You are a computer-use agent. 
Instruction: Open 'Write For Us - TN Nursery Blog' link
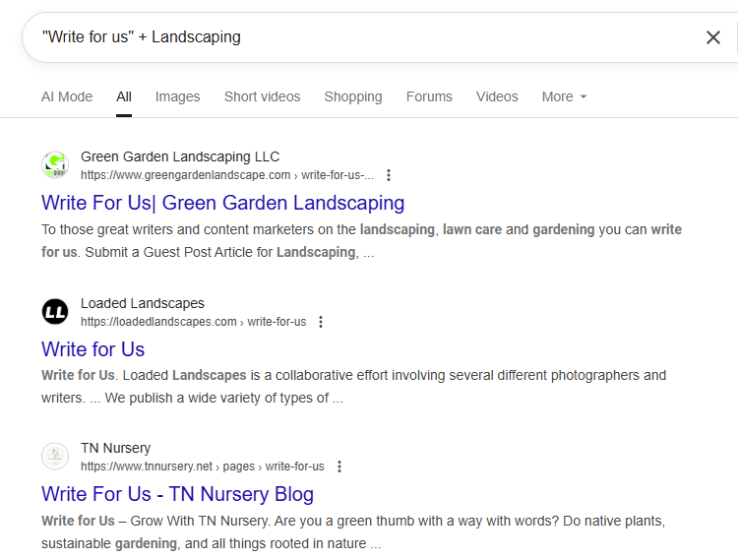[x=177, y=494]
